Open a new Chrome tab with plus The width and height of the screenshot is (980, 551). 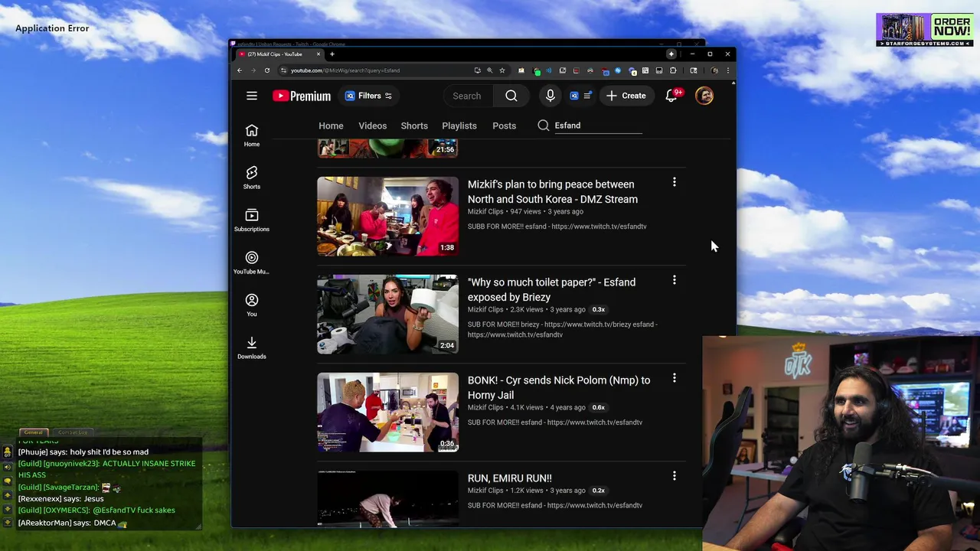332,54
